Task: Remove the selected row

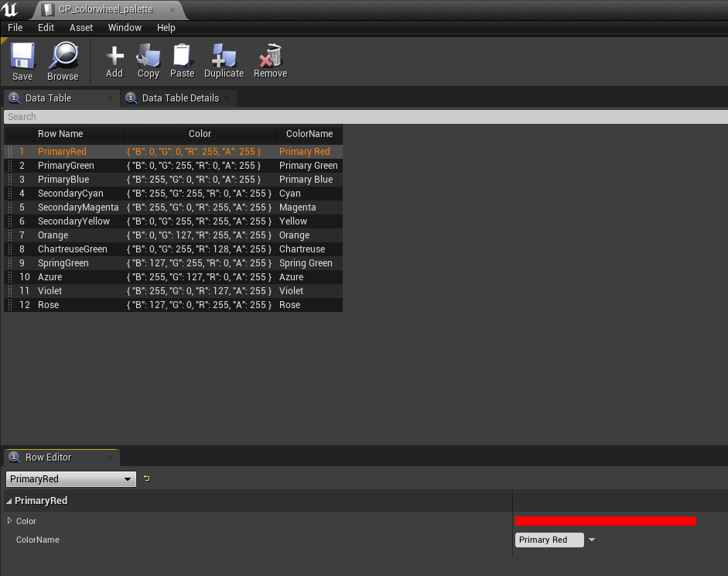Action: pos(270,62)
